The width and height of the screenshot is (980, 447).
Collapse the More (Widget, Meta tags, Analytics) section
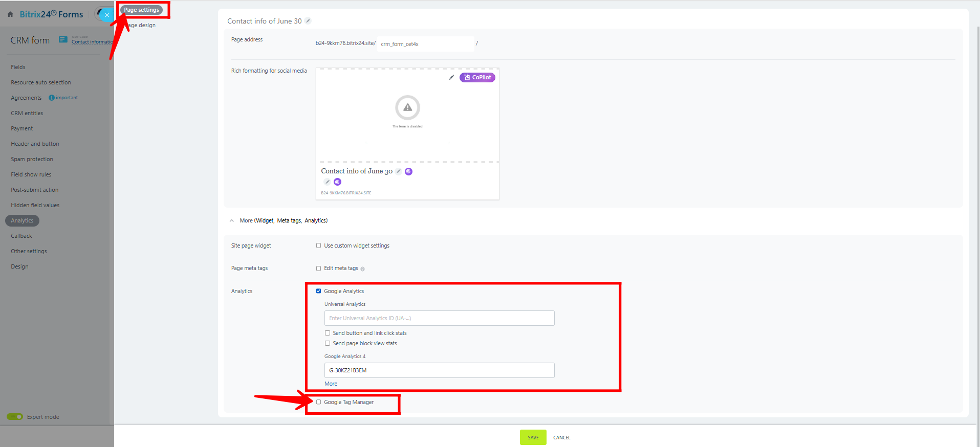[x=279, y=220]
